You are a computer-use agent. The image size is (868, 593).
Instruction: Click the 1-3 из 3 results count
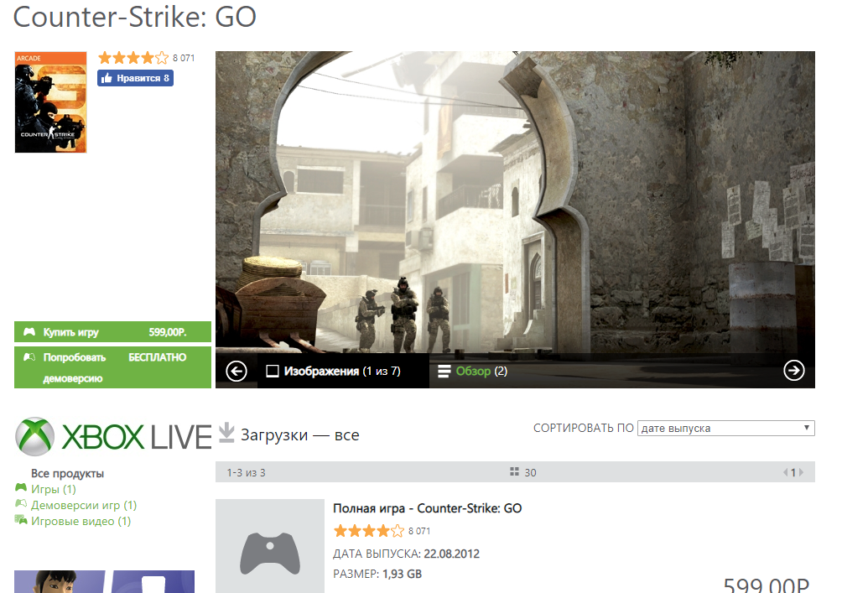[247, 473]
